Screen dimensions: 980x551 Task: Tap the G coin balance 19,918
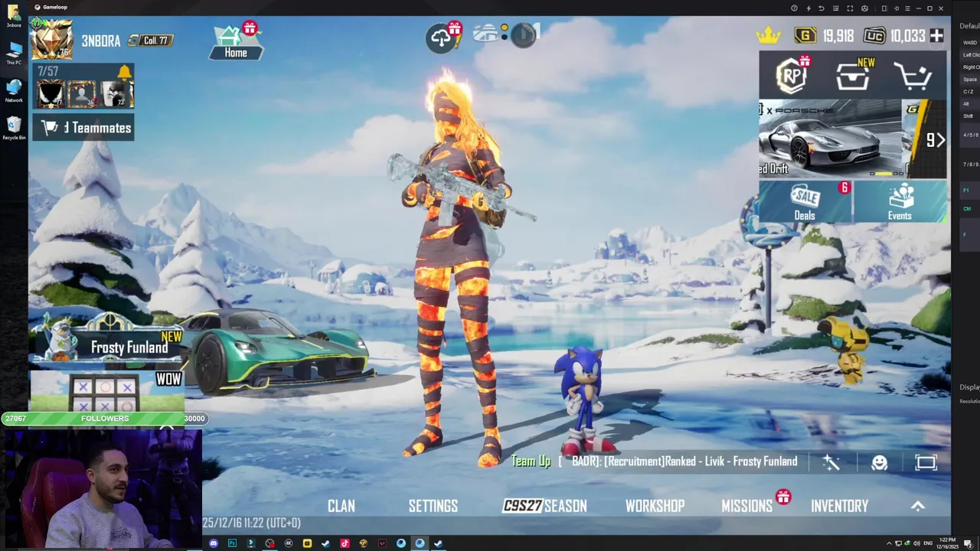824,36
